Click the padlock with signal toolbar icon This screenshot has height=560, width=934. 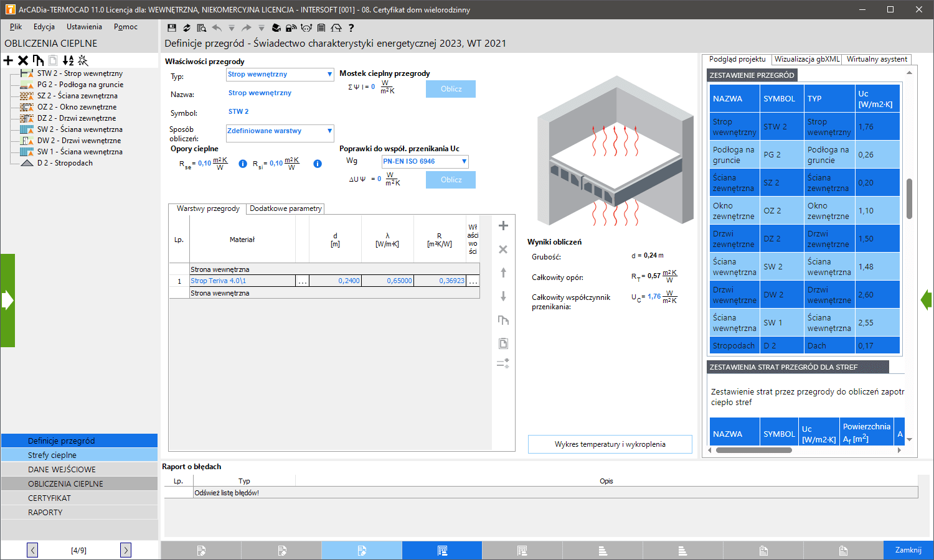(291, 27)
